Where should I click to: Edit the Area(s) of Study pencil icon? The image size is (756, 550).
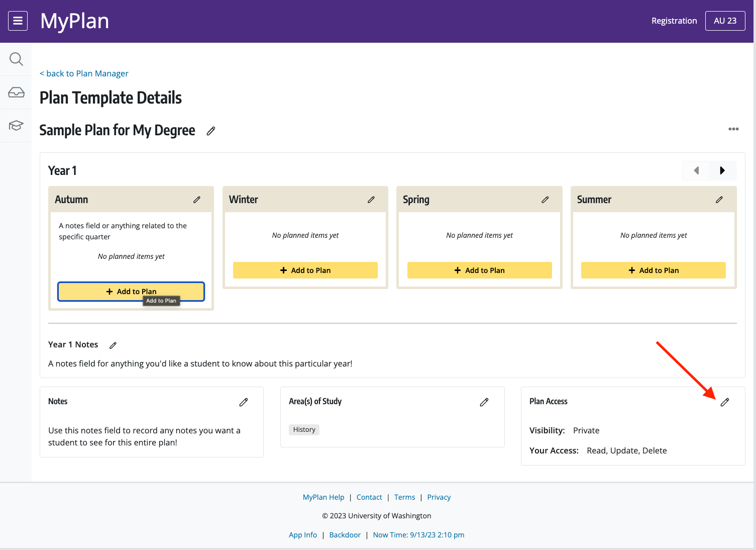point(484,402)
